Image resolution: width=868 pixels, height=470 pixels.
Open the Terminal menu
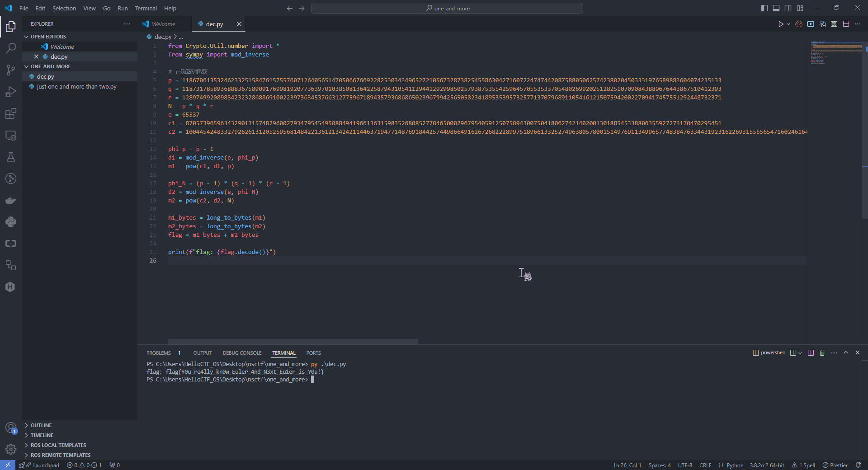146,8
